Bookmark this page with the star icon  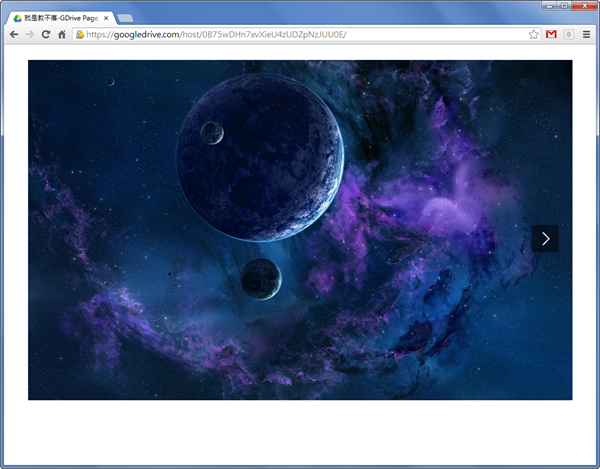533,34
